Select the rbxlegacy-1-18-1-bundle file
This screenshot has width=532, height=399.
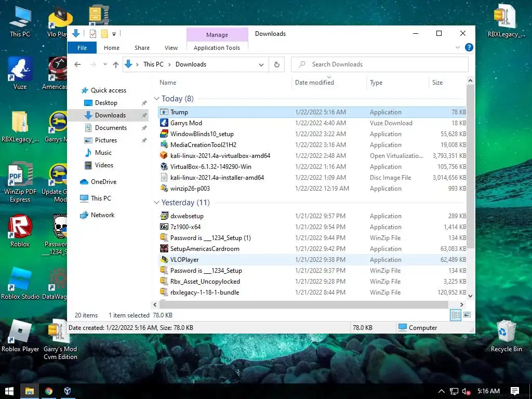[x=312, y=292]
